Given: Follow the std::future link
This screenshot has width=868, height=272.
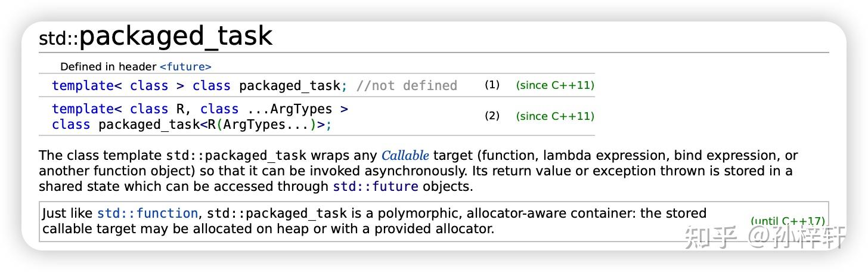Looking at the screenshot, I should point(375,186).
